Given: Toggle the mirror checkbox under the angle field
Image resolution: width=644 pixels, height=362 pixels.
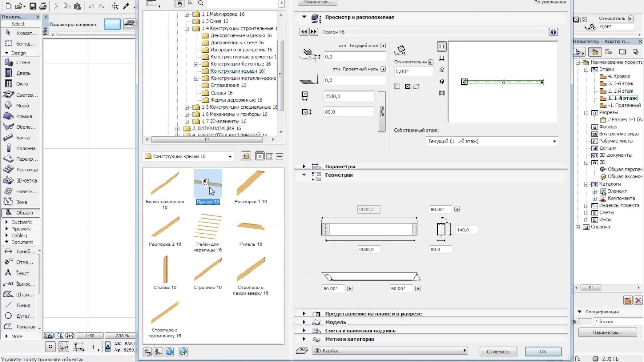Looking at the screenshot, I should coord(397,86).
